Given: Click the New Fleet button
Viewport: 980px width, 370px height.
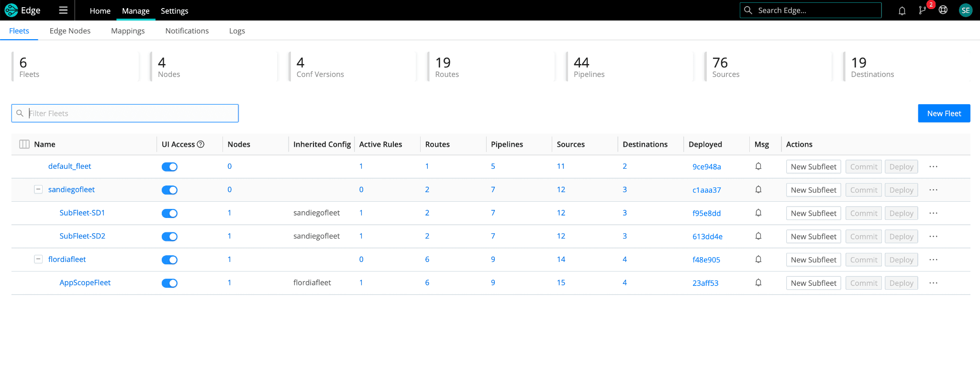Looking at the screenshot, I should click(x=944, y=113).
